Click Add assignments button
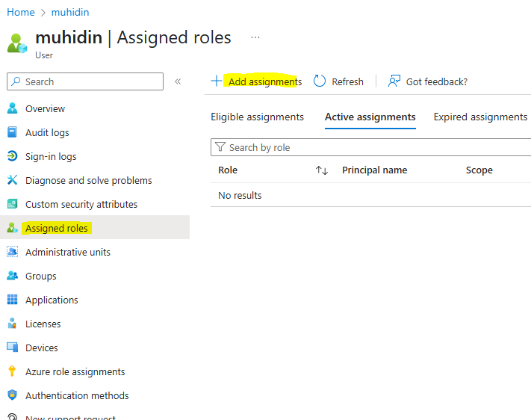The height and width of the screenshot is (420, 531). coord(256,81)
